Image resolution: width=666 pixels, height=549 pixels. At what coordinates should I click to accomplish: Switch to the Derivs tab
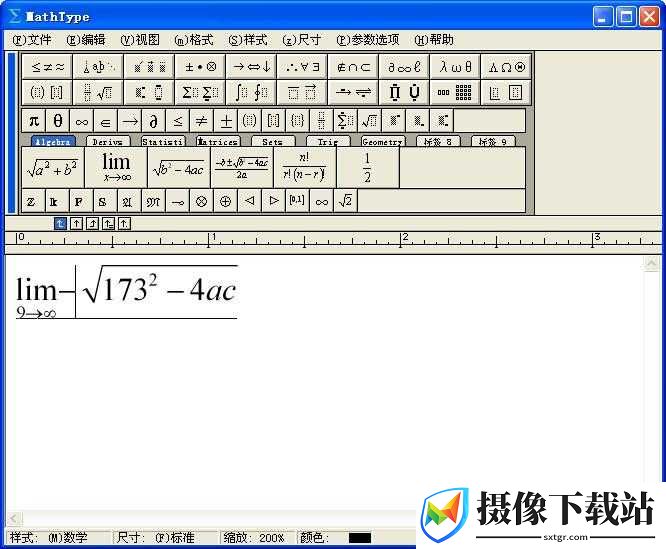point(108,142)
